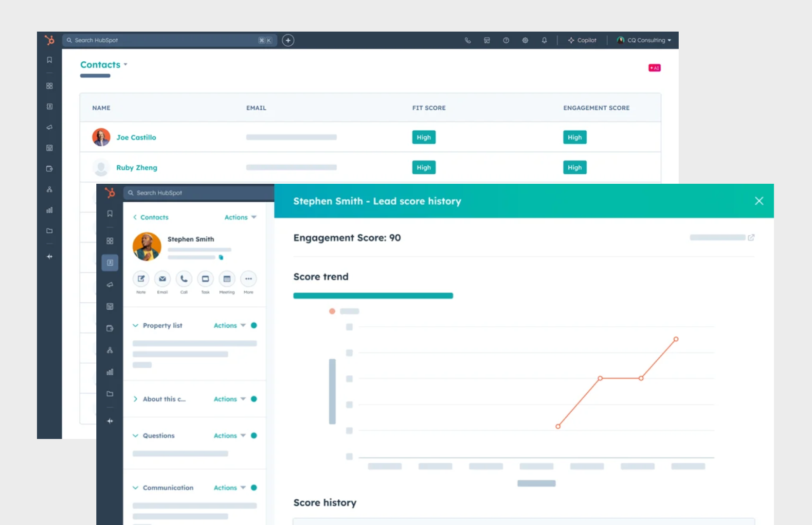The height and width of the screenshot is (525, 812).
Task: Open the Marketplace storefront icon in top bar
Action: [x=487, y=40]
